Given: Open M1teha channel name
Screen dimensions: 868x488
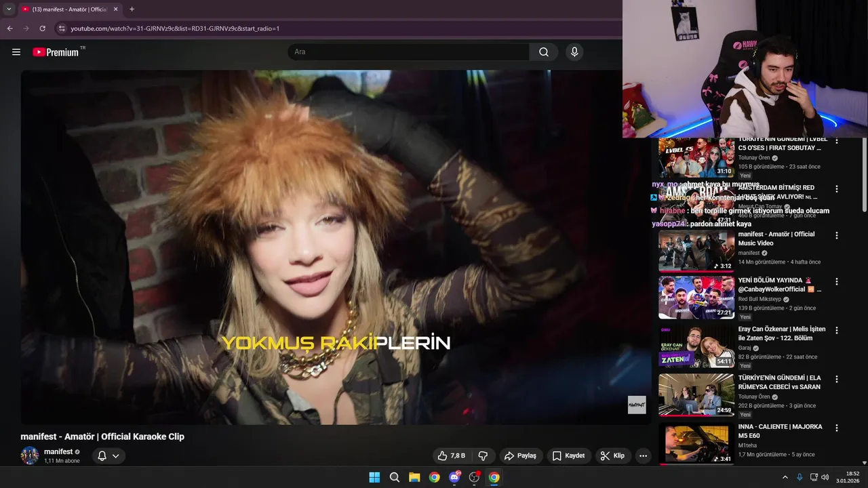Looking at the screenshot, I should [748, 445].
